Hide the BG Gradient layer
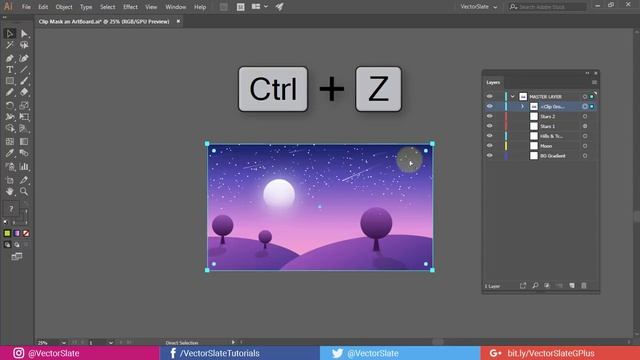Viewport: 640px width, 360px height. pyautogui.click(x=489, y=155)
